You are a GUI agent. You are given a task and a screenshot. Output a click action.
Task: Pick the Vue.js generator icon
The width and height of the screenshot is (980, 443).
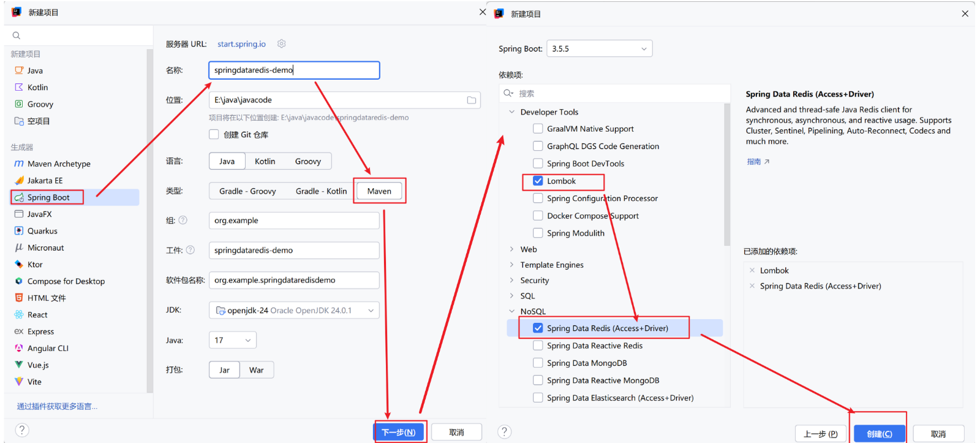pos(19,365)
